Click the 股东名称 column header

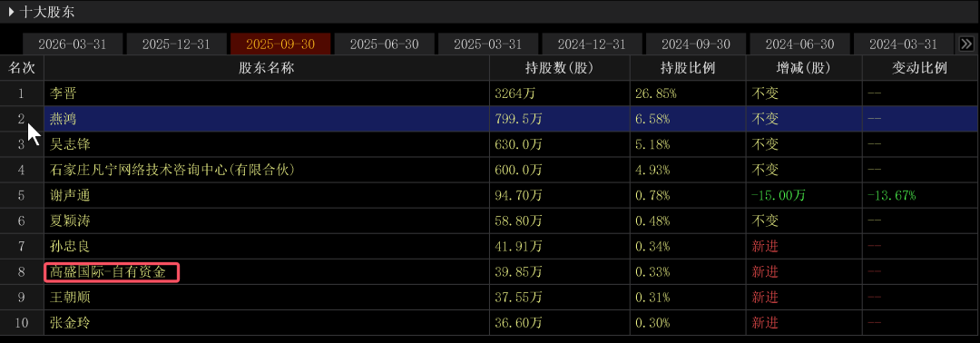tap(266, 68)
